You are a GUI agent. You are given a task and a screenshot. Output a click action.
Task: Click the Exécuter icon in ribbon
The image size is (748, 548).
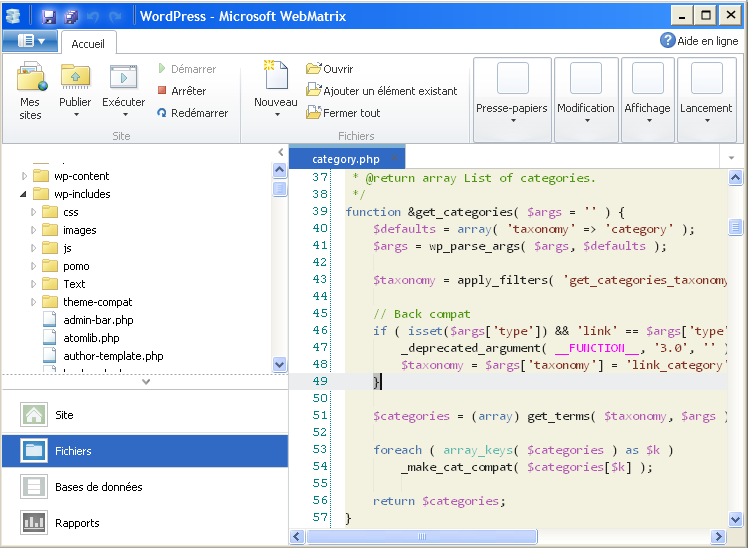tap(123, 77)
